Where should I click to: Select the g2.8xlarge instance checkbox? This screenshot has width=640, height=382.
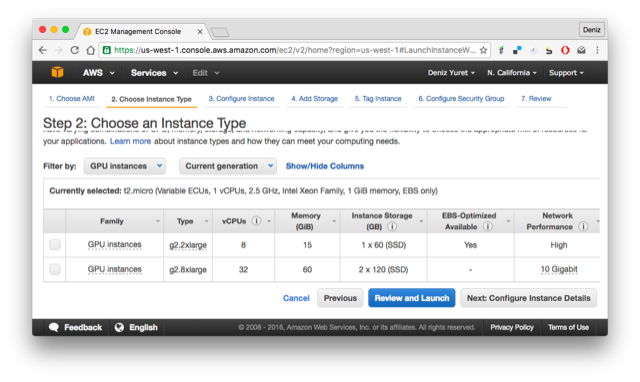coord(55,269)
